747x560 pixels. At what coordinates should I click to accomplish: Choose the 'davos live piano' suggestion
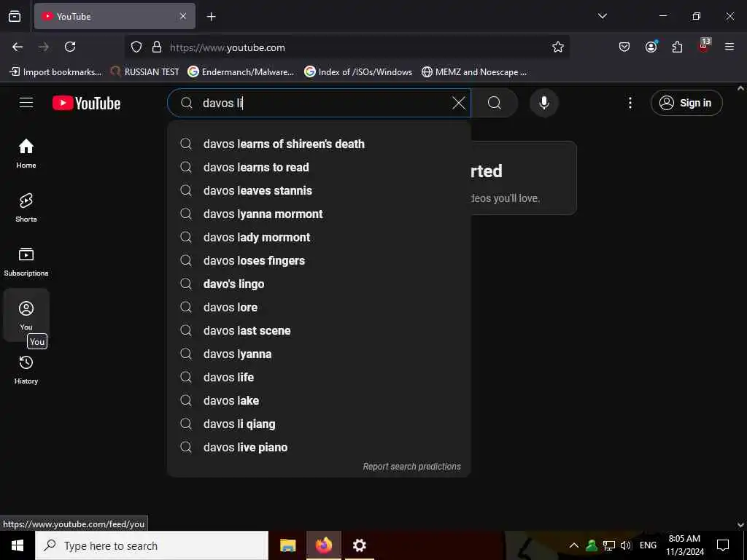coord(319,447)
